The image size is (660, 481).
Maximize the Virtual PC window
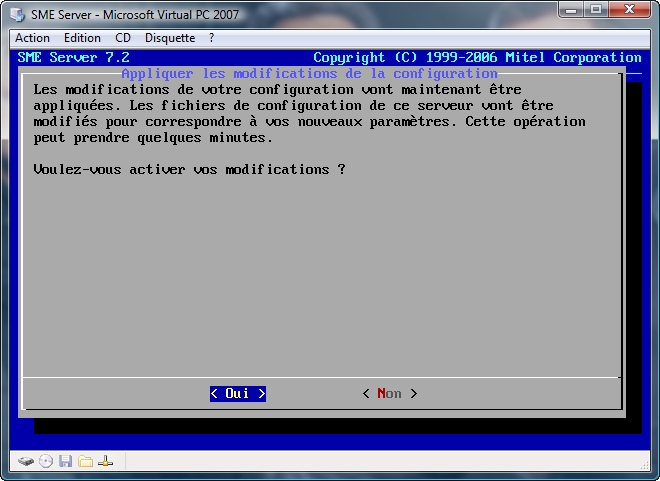(595, 10)
